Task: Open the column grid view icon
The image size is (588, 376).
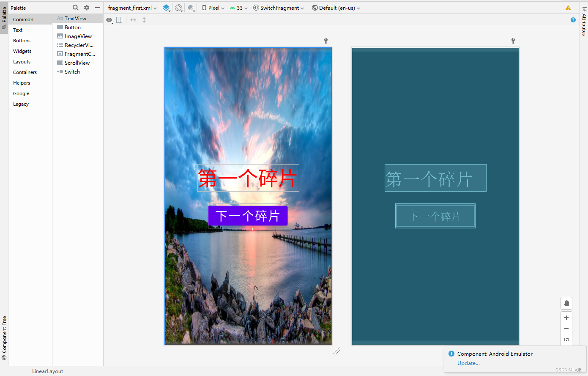Action: point(119,19)
